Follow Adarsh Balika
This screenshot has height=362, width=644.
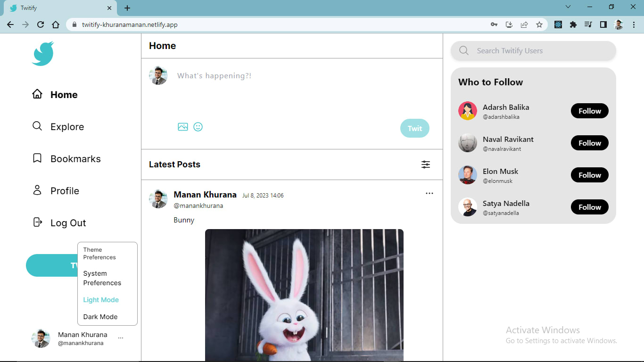coord(590,111)
